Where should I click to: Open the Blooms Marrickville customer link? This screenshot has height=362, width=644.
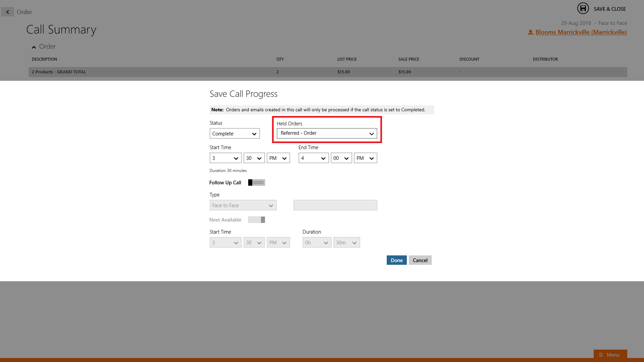[581, 32]
